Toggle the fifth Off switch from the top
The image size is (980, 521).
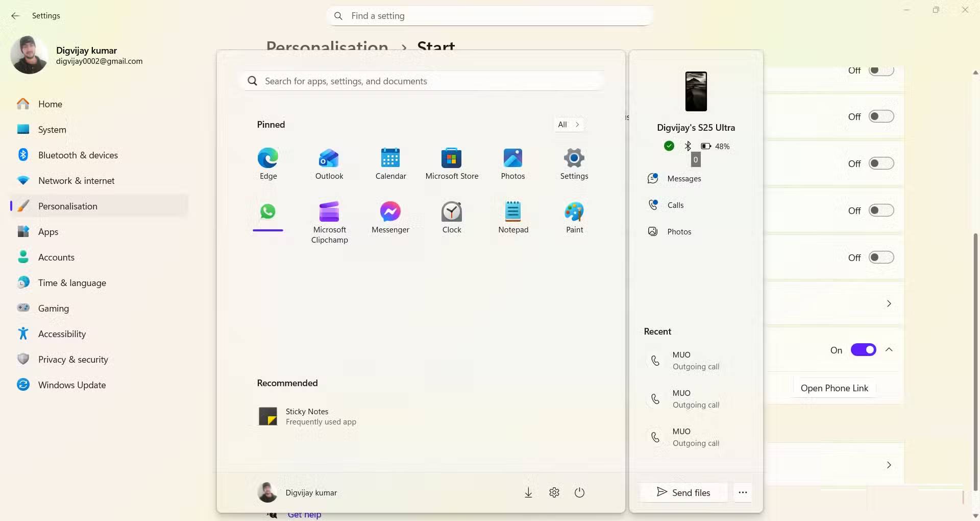click(x=881, y=257)
